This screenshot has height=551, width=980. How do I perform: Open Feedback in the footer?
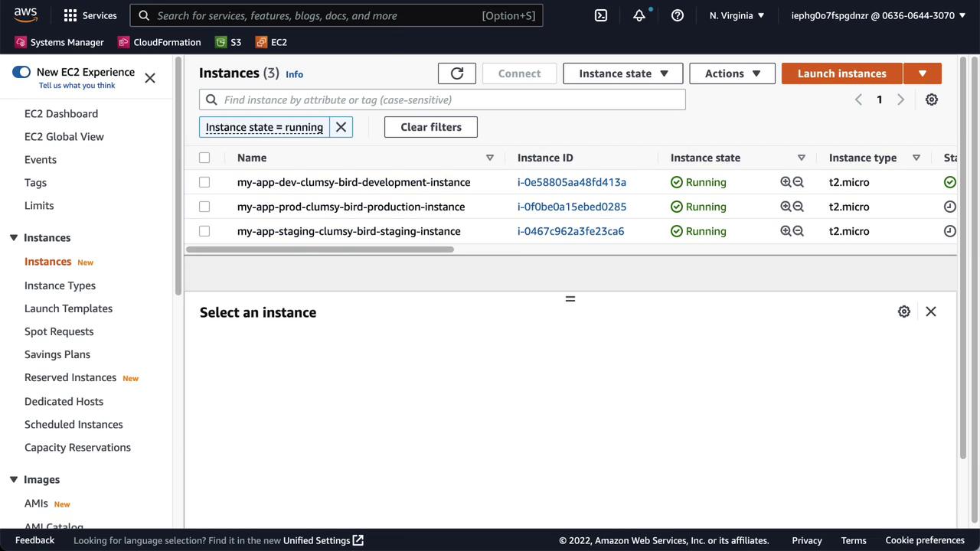click(35, 540)
